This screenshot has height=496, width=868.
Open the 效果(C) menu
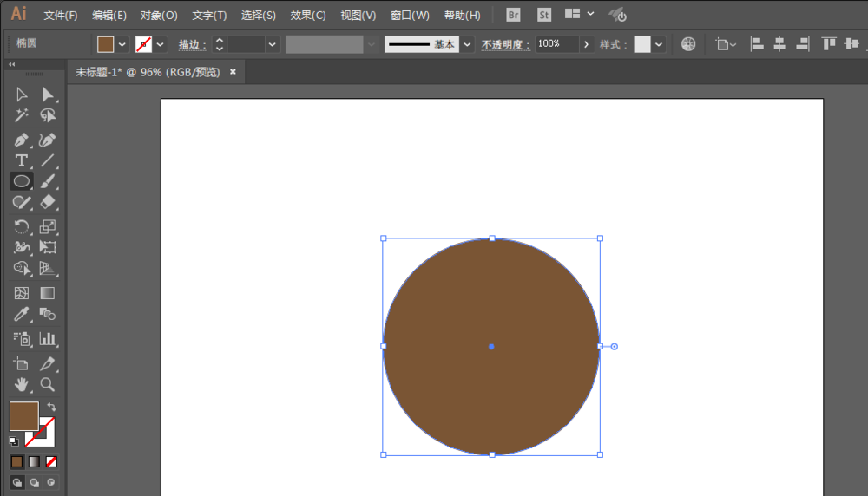point(308,16)
